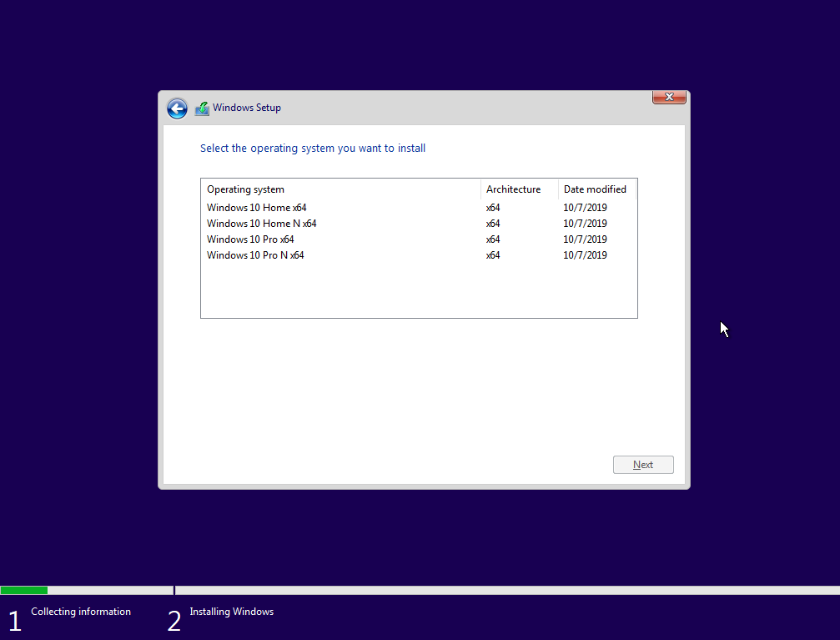Click the date in the Windows 10 Home x64 row

click(585, 208)
